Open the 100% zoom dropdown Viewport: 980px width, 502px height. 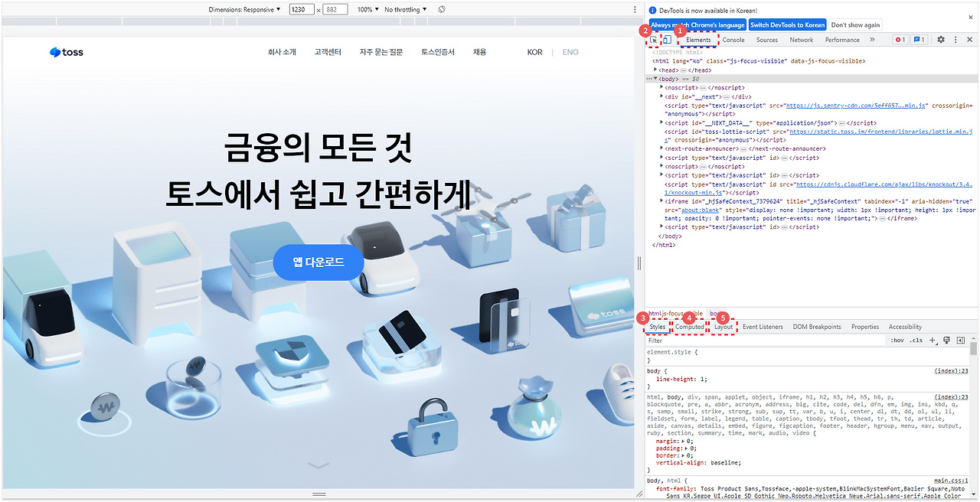click(x=367, y=9)
